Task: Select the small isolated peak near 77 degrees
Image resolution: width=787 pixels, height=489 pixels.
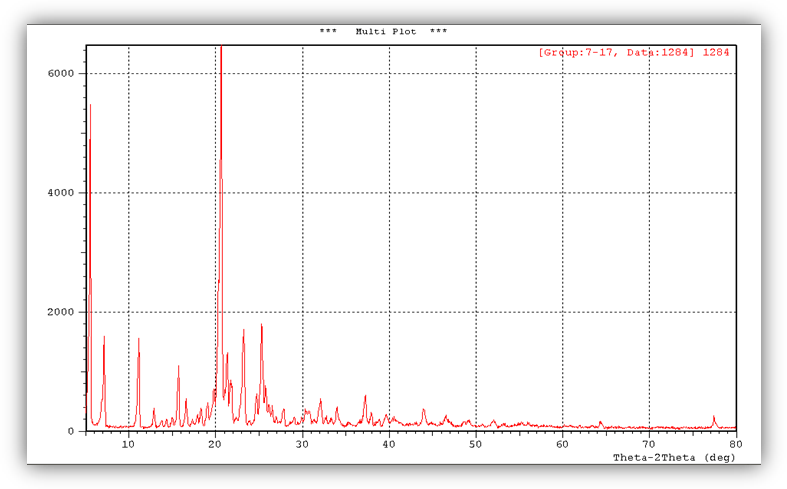Action: coord(714,416)
